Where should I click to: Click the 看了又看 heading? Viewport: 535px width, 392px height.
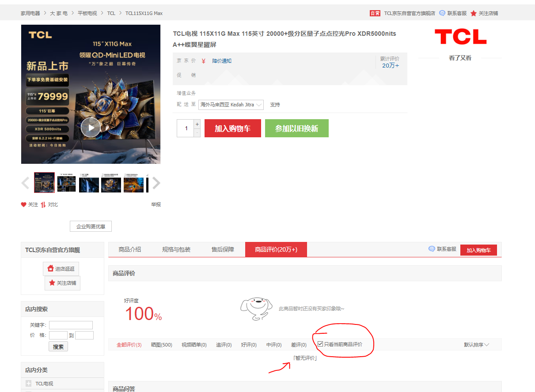click(x=460, y=58)
